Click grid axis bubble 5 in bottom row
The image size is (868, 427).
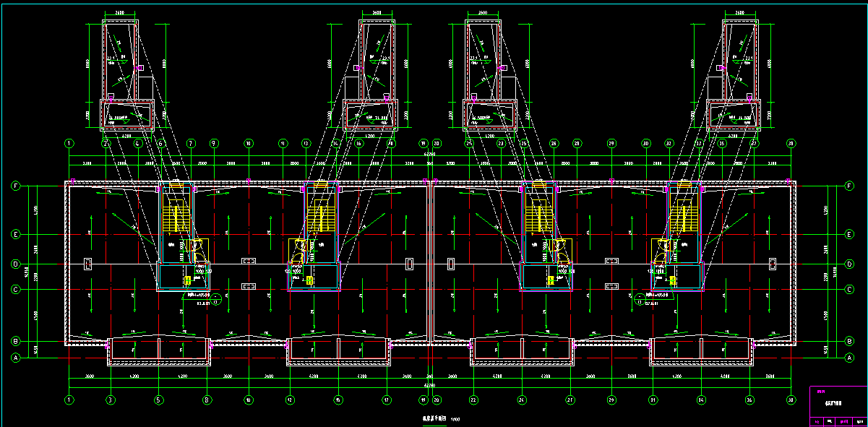(x=158, y=400)
